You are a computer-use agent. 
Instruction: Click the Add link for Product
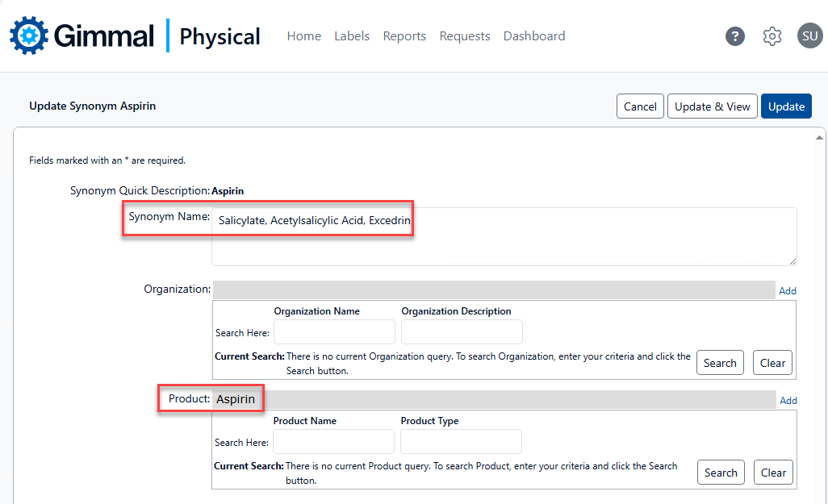pos(788,401)
